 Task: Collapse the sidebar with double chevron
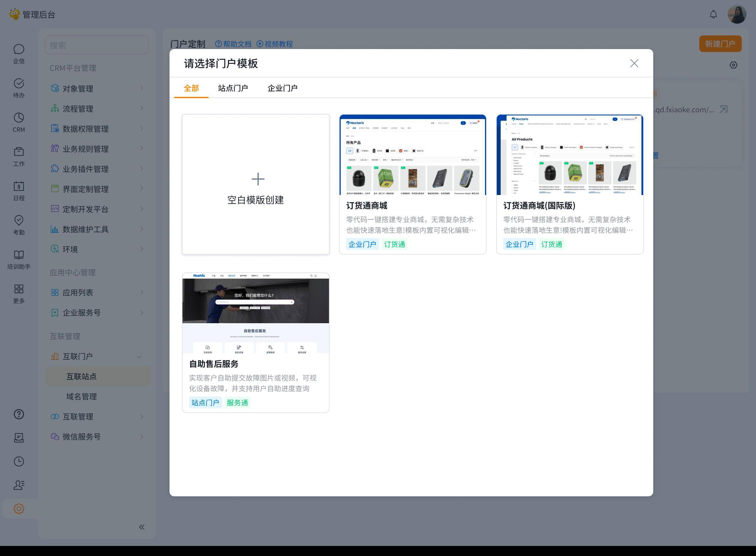142,527
